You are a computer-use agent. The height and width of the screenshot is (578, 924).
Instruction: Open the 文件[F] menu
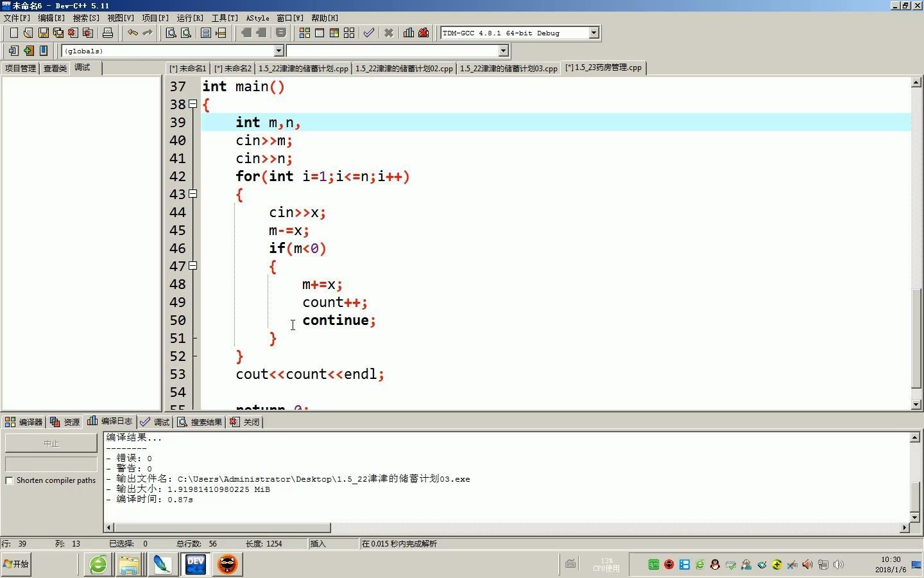(x=17, y=18)
